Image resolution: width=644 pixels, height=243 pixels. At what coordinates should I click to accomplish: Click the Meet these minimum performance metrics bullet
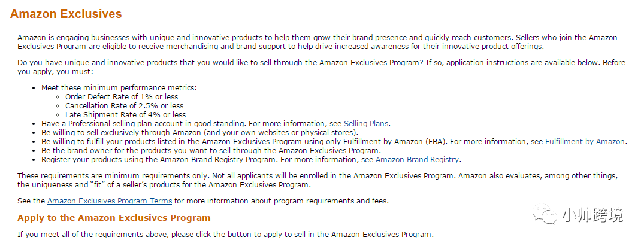click(x=119, y=88)
